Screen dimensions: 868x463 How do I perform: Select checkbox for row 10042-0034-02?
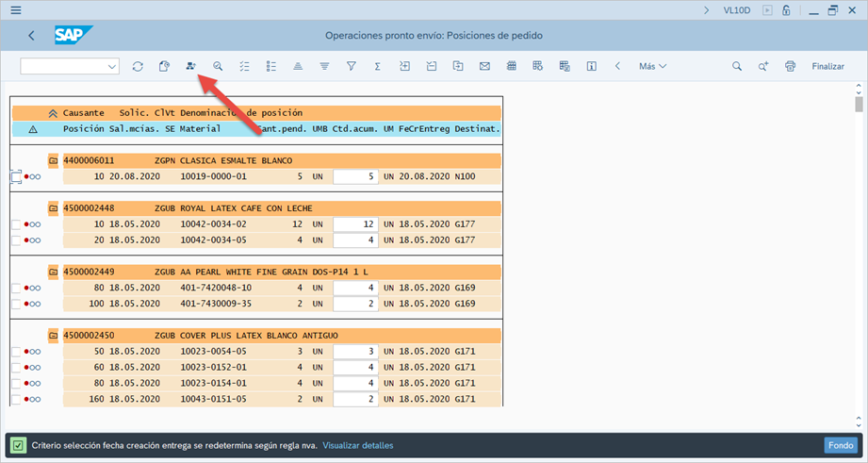pyautogui.click(x=15, y=224)
